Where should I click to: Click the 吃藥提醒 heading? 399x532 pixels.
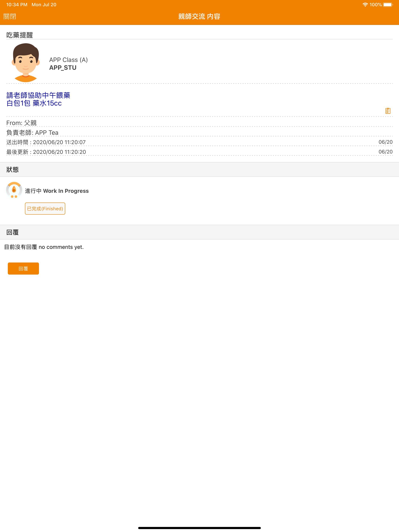19,35
